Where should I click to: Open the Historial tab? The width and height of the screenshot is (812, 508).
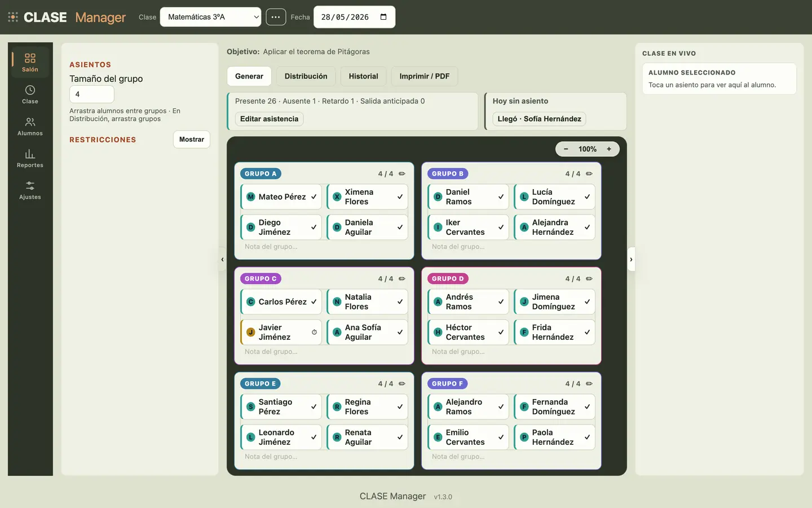click(x=364, y=76)
